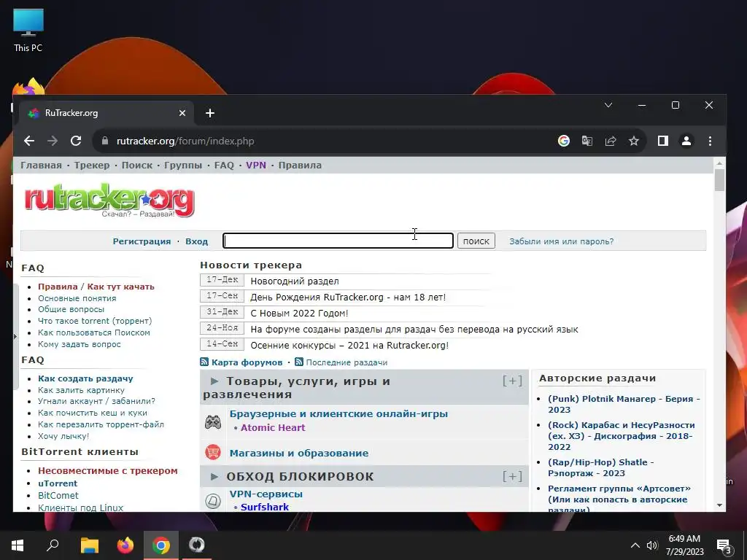Open Правила in top menu

pos(300,166)
